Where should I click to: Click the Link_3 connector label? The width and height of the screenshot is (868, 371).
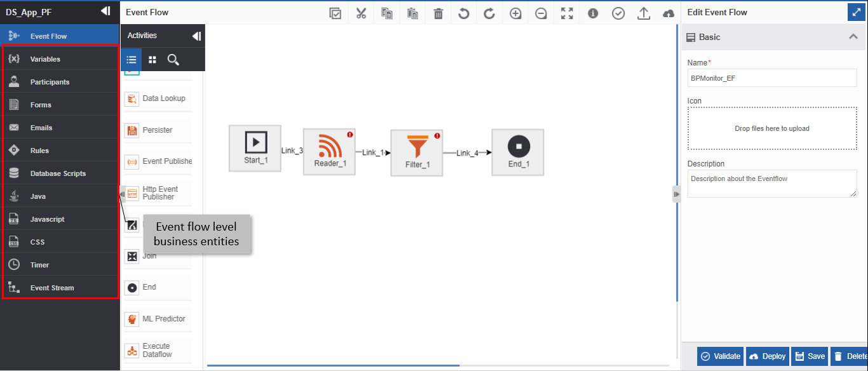pos(292,151)
